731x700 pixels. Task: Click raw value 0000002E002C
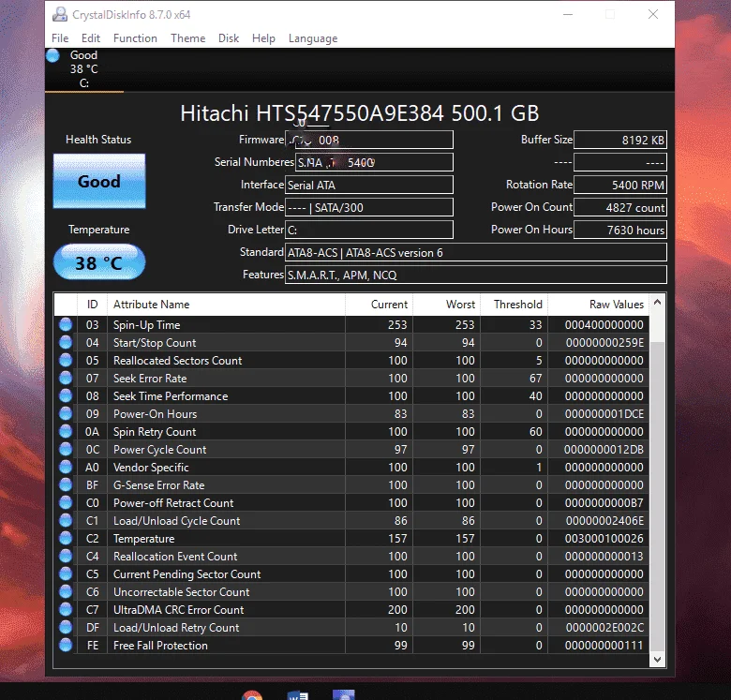click(604, 627)
